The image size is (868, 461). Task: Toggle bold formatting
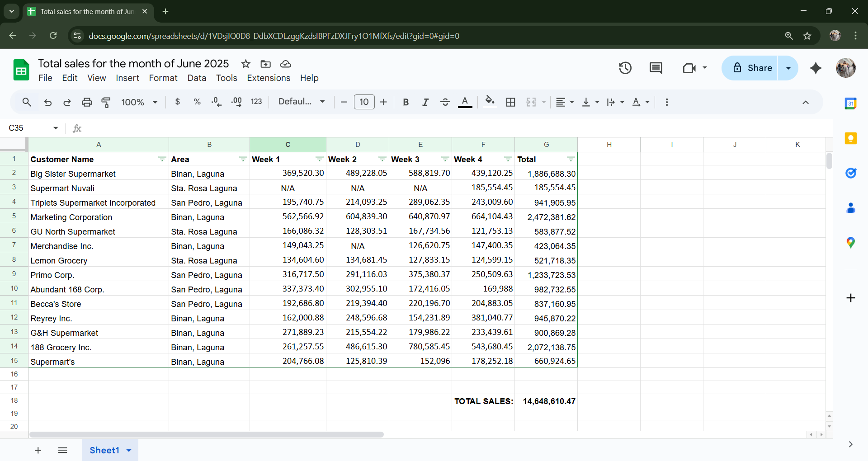[406, 102]
